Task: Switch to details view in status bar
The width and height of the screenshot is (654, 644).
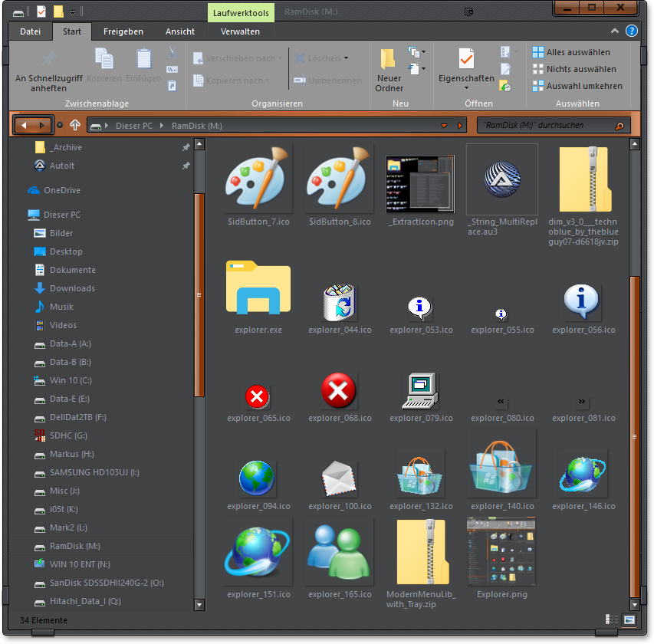Action: 613,619
